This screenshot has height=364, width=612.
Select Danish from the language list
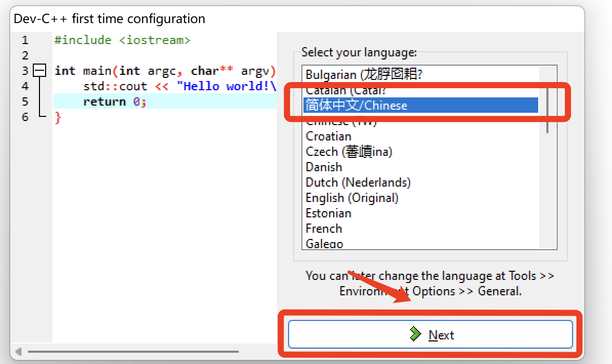pos(323,167)
